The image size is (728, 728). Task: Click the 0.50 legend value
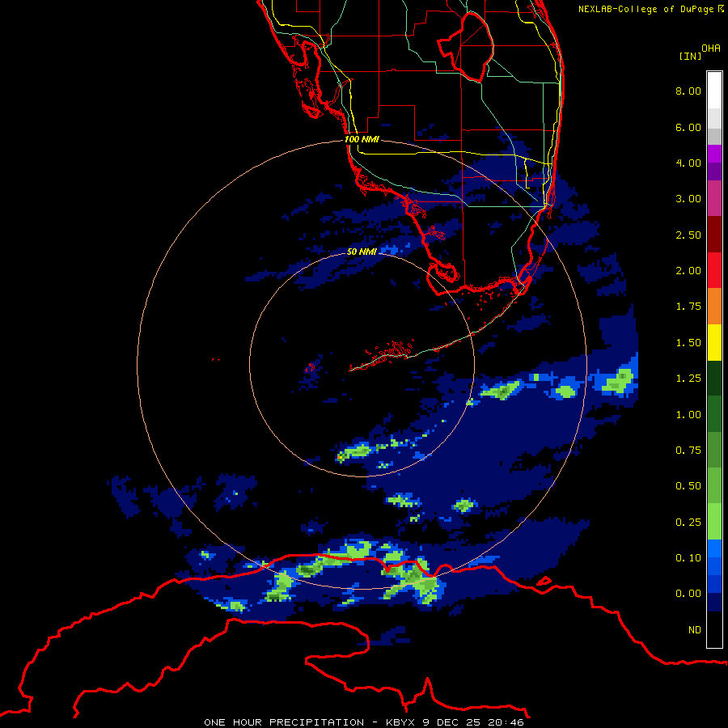pyautogui.click(x=688, y=486)
